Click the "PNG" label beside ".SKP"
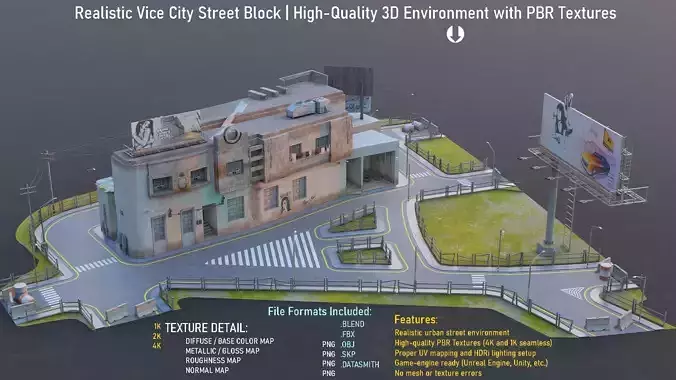The width and height of the screenshot is (676, 380). (329, 354)
